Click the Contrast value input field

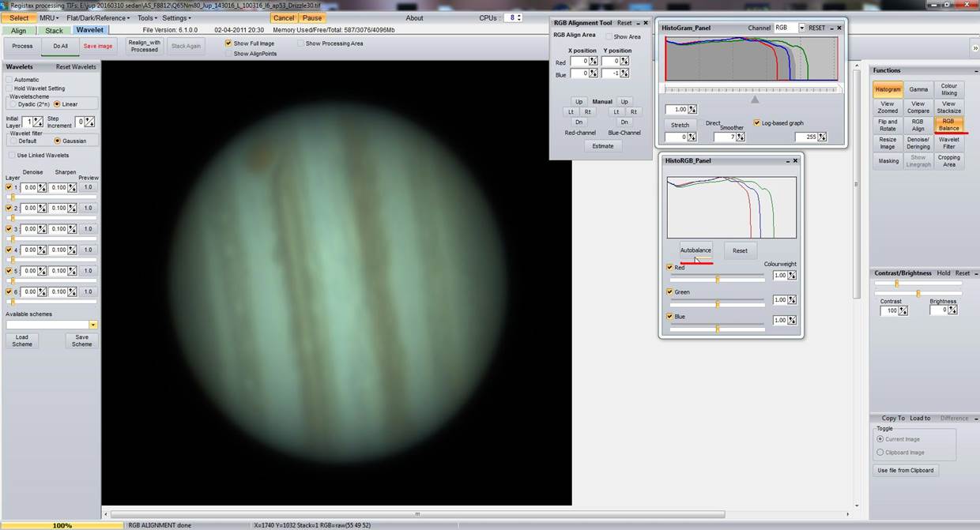(x=889, y=311)
